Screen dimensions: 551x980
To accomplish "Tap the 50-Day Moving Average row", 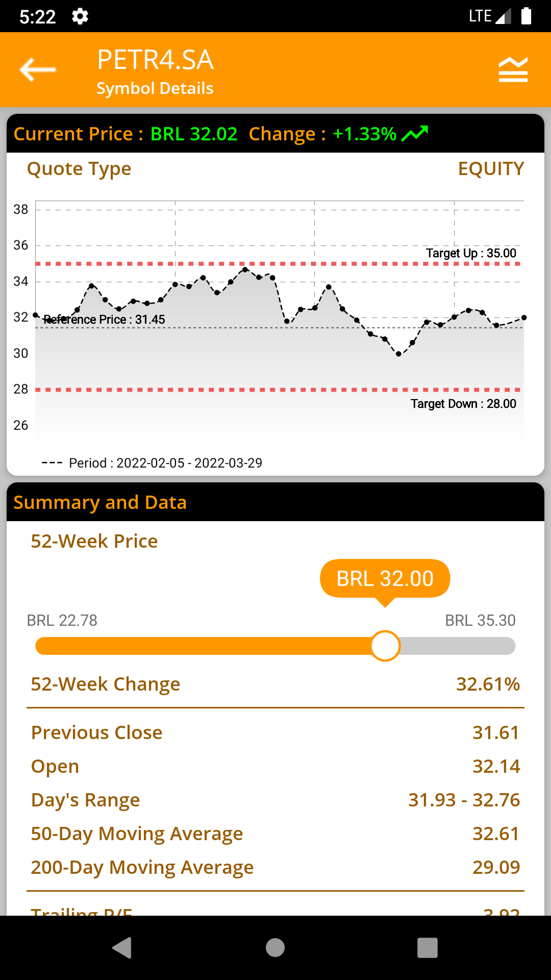I will 275,834.
